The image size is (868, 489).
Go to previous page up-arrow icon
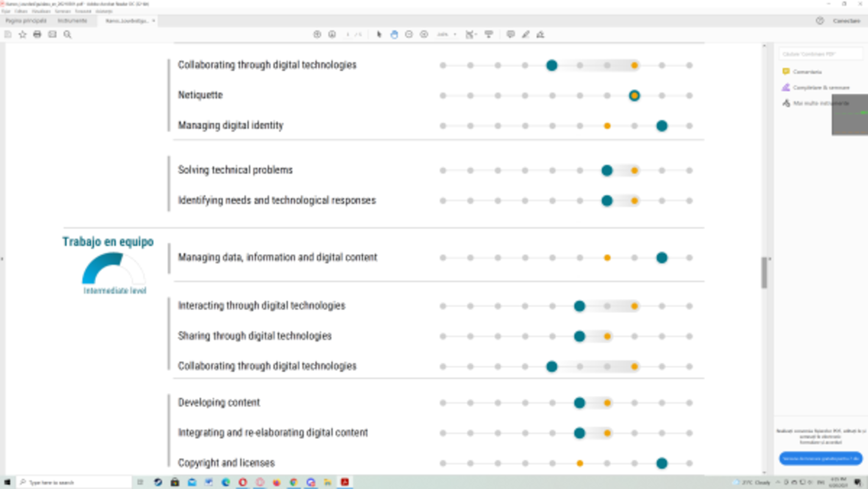(x=317, y=34)
